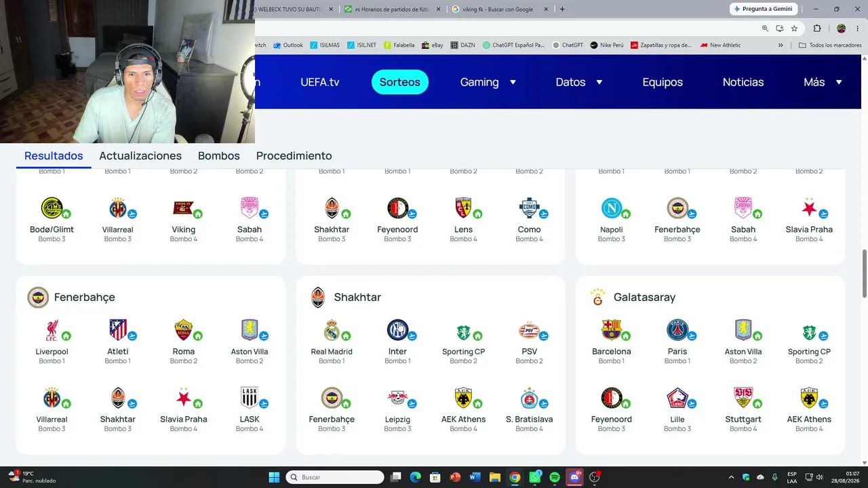
Task: Select the Sorteos menu item
Action: 399,82
